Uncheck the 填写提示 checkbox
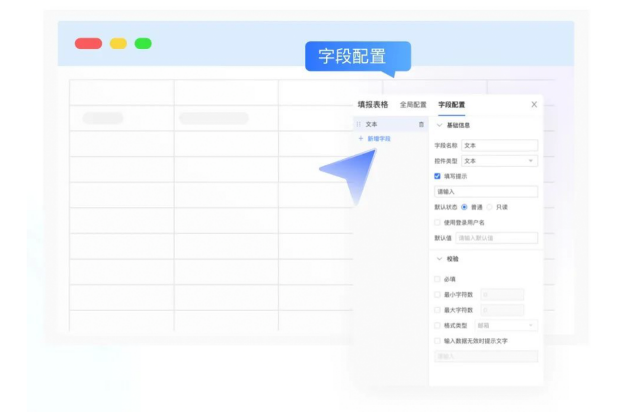The image size is (627, 412). pos(437,176)
